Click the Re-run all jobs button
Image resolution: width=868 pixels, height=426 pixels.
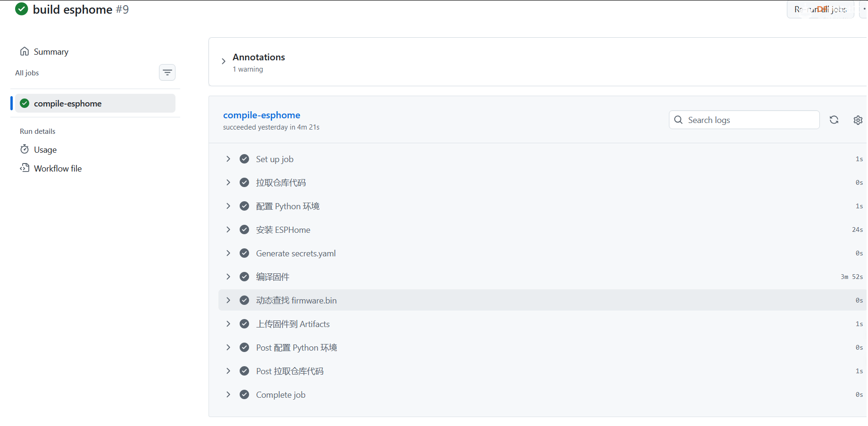pos(820,9)
